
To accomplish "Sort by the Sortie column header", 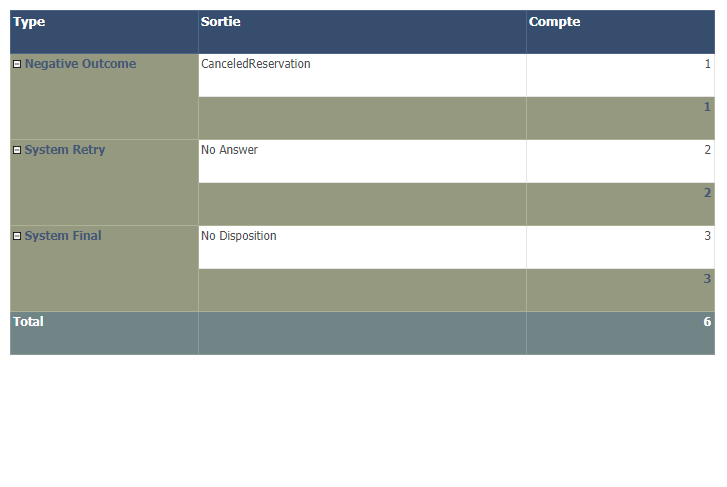I will (x=220, y=21).
